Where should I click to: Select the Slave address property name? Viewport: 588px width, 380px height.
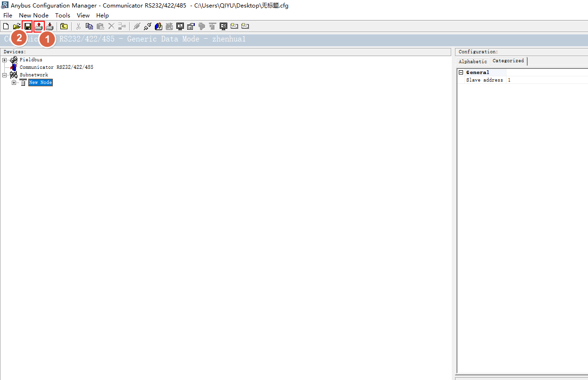[x=484, y=80]
